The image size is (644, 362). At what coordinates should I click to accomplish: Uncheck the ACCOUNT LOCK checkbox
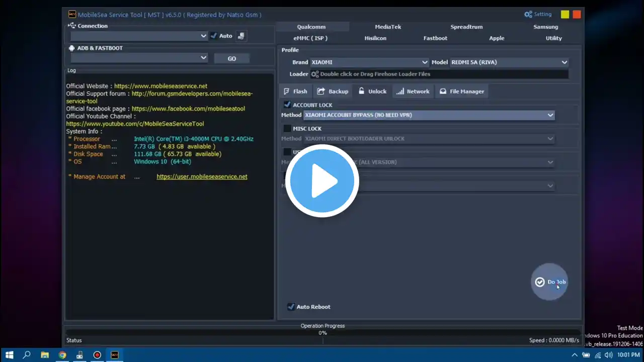[287, 105]
